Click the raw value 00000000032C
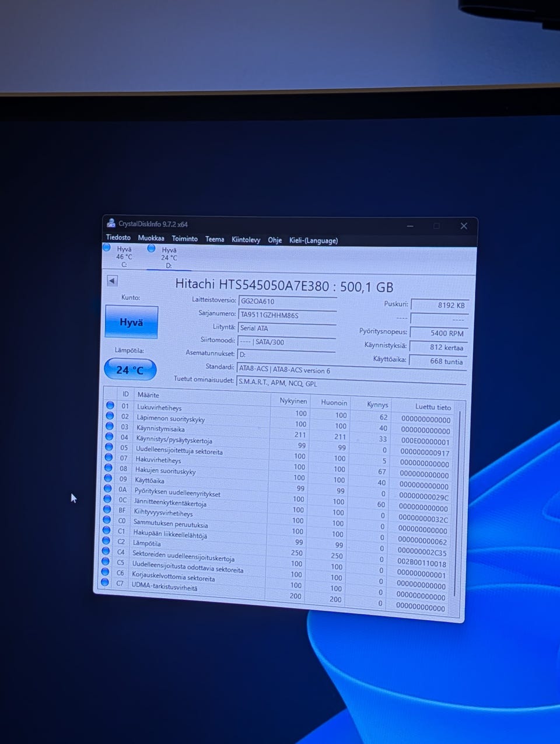Image resolution: width=560 pixels, height=744 pixels. click(423, 519)
